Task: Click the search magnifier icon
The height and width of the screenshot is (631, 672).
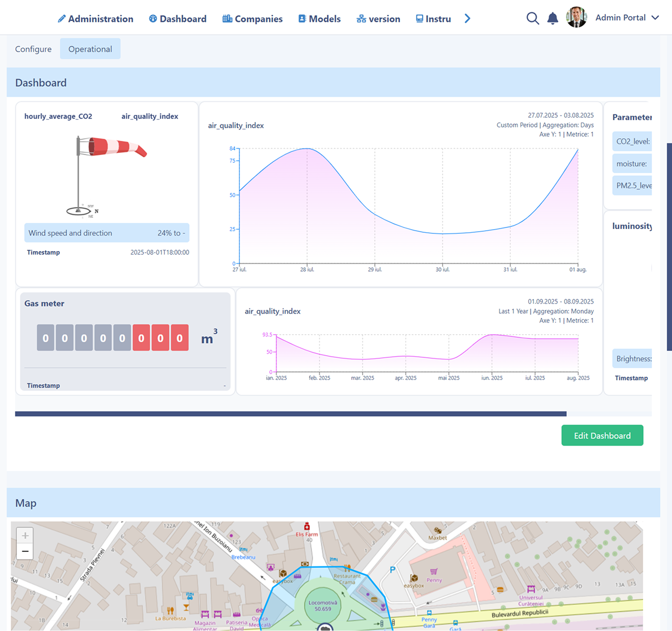Action: tap(532, 18)
